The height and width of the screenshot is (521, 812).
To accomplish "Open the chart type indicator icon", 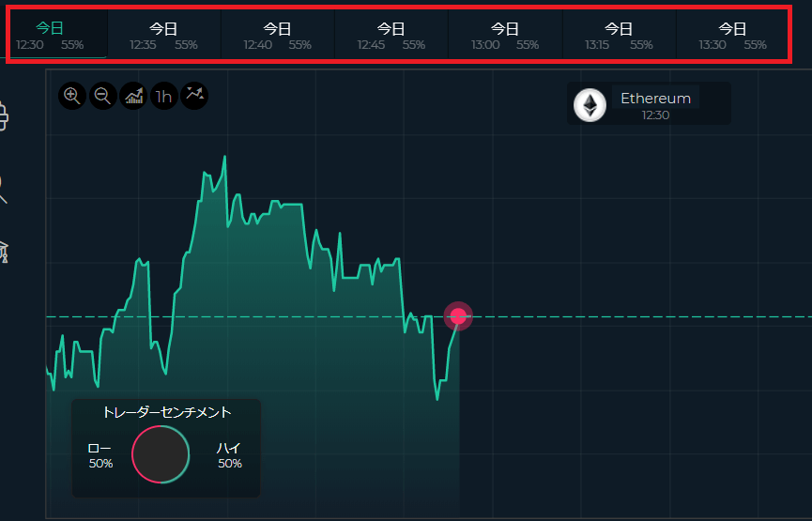I will pos(133,96).
